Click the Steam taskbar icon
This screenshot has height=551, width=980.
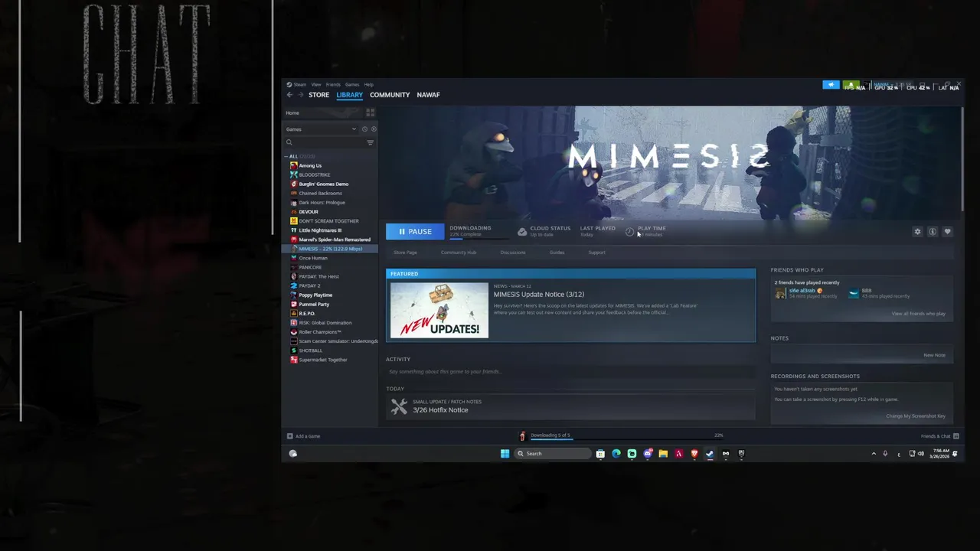coord(710,454)
